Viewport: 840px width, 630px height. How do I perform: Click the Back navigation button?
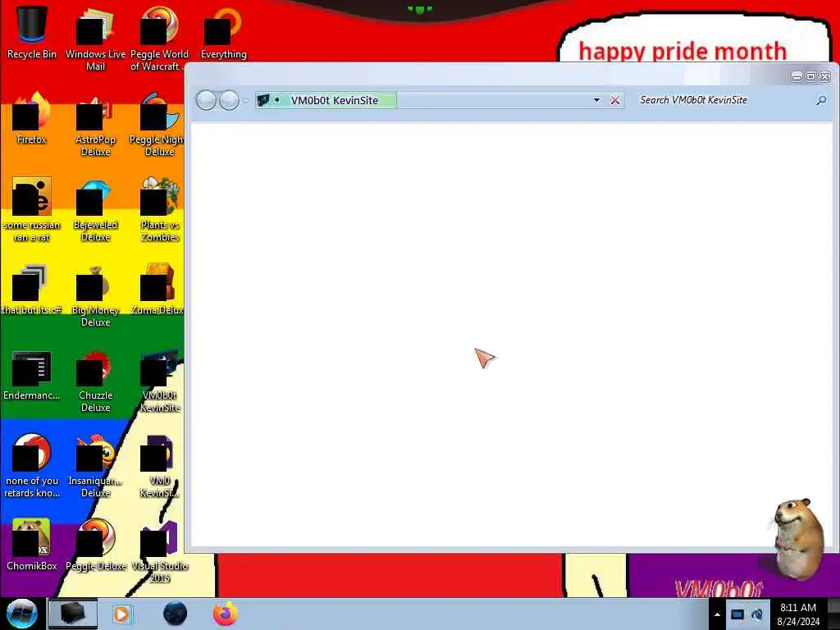(206, 100)
